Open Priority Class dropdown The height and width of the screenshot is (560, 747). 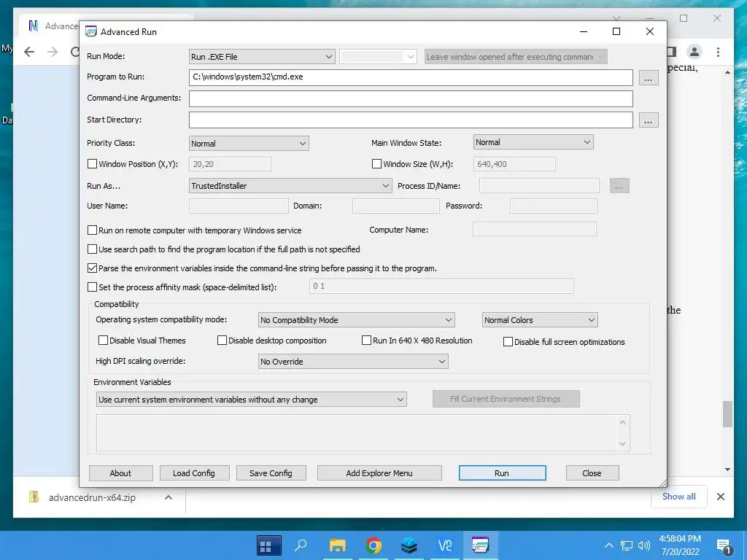[249, 144]
